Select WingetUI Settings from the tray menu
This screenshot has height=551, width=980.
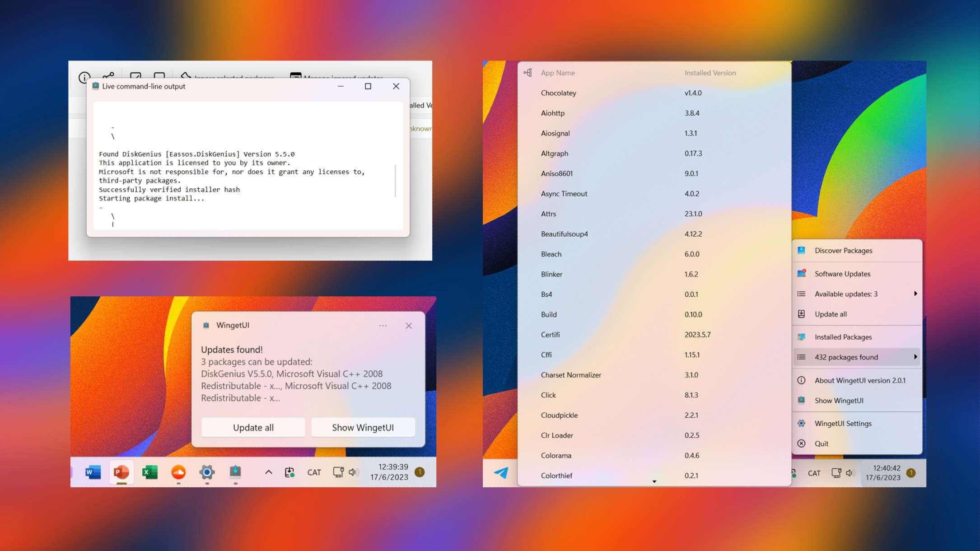(843, 423)
